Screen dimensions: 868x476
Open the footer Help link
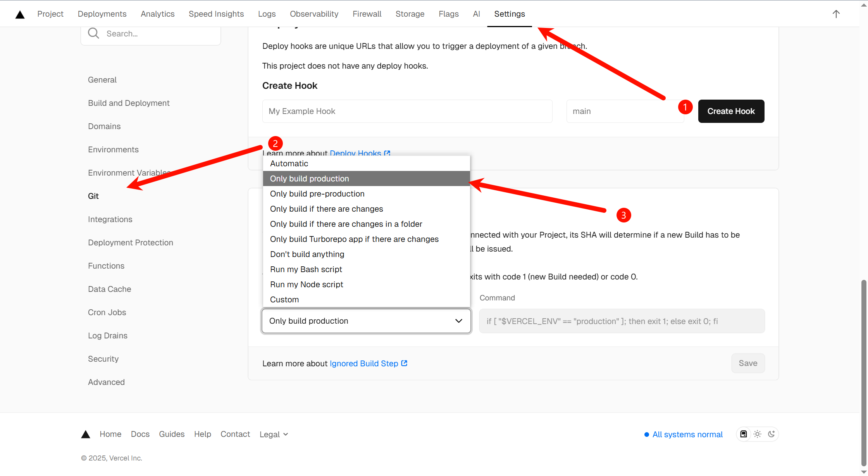[203, 434]
